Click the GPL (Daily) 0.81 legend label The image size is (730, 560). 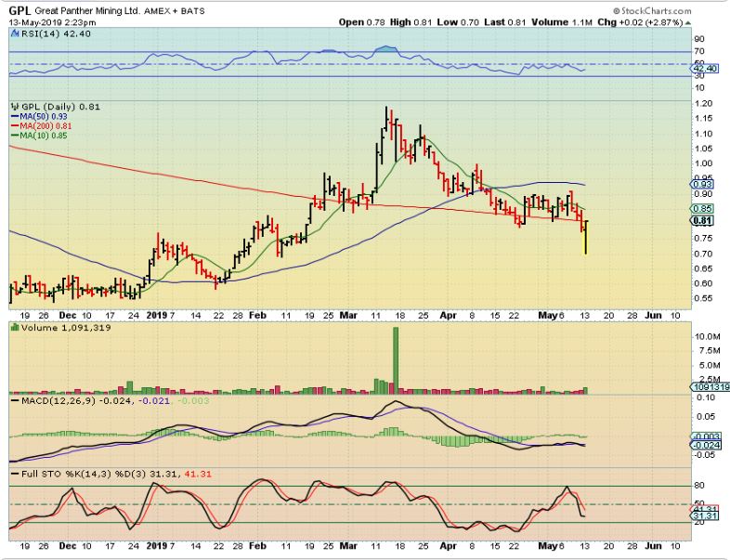[x=60, y=107]
